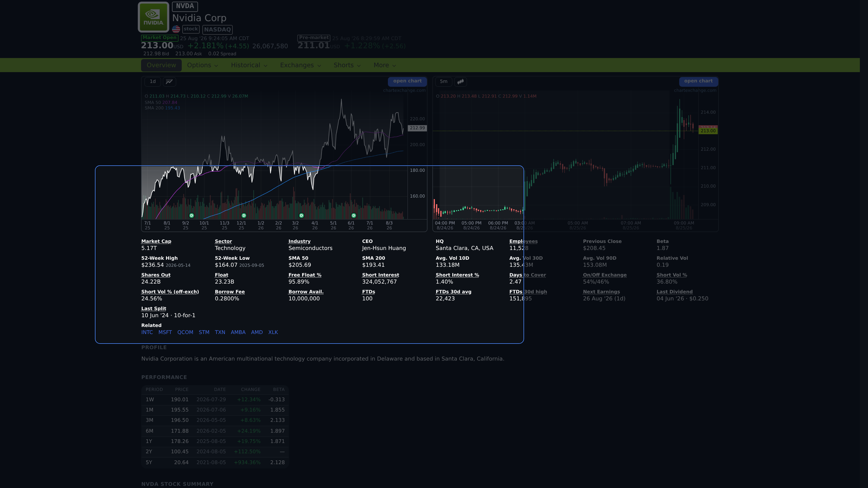Image resolution: width=868 pixels, height=488 pixels.
Task: Change the 1d interval selector
Action: pos(153,82)
